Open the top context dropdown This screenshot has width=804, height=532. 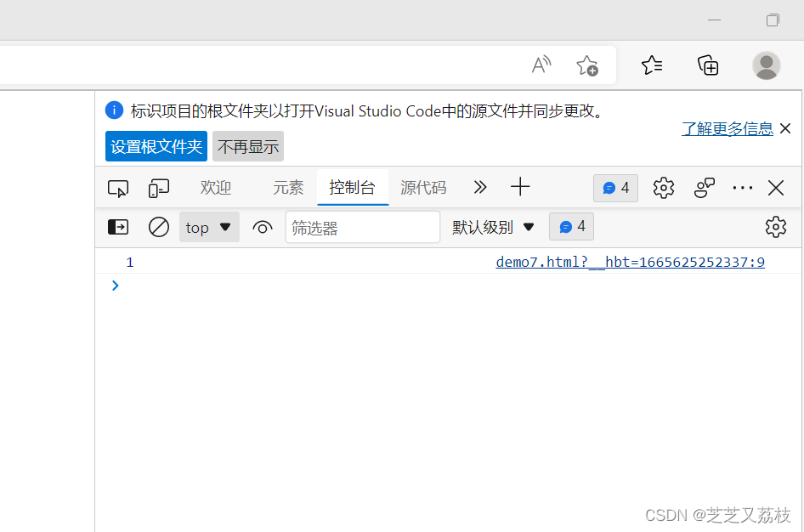209,227
